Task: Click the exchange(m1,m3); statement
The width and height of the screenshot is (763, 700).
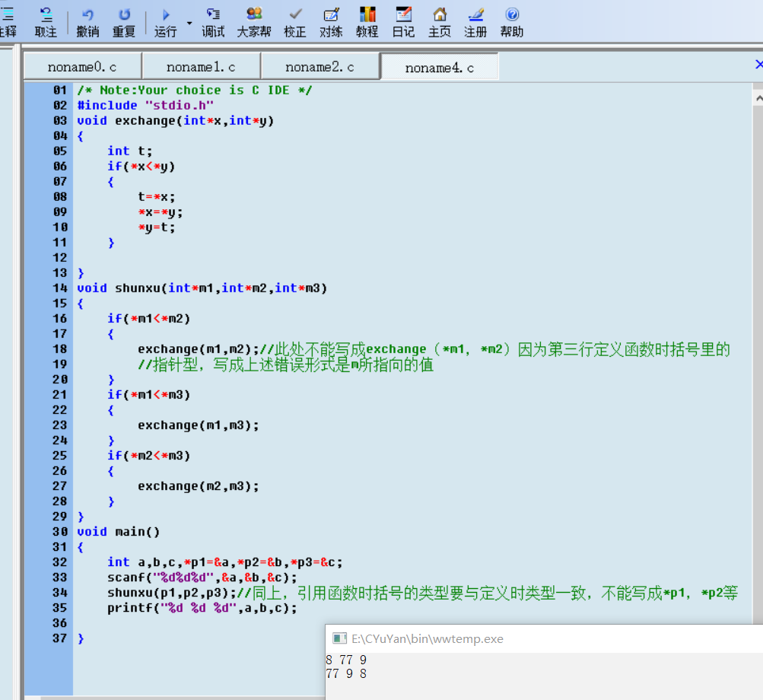Action: click(x=198, y=425)
